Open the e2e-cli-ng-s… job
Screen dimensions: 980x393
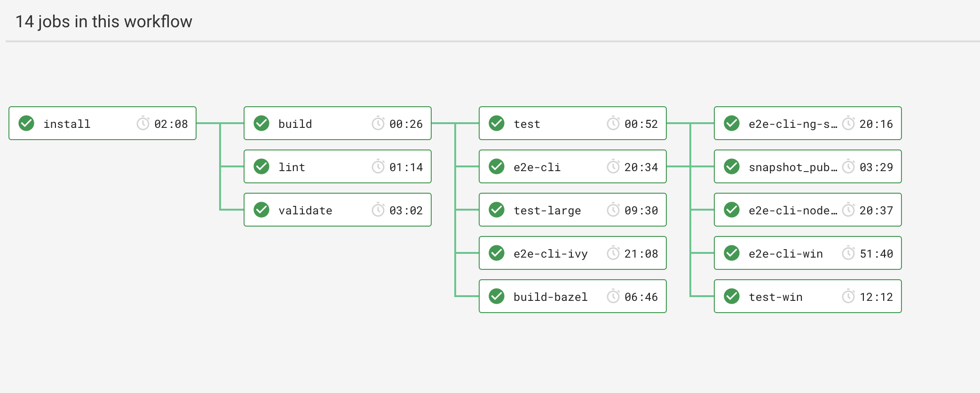(793, 124)
